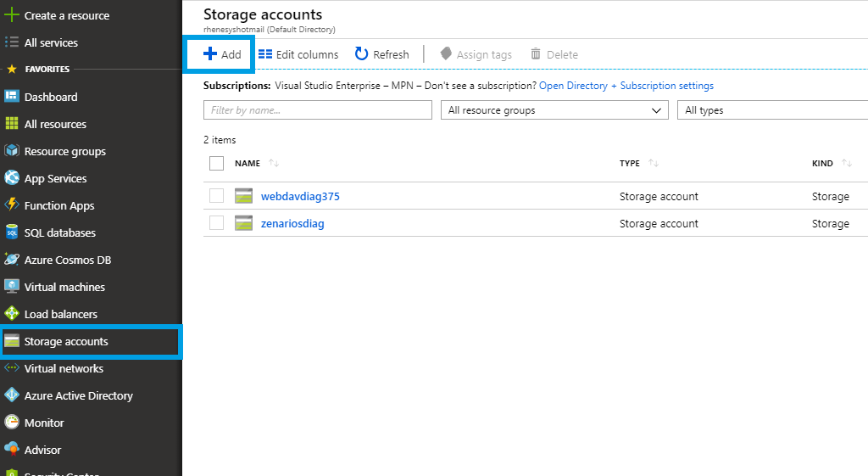Image resolution: width=868 pixels, height=476 pixels.
Task: Open the Open Directory + Subscription settings link
Action: coord(626,86)
